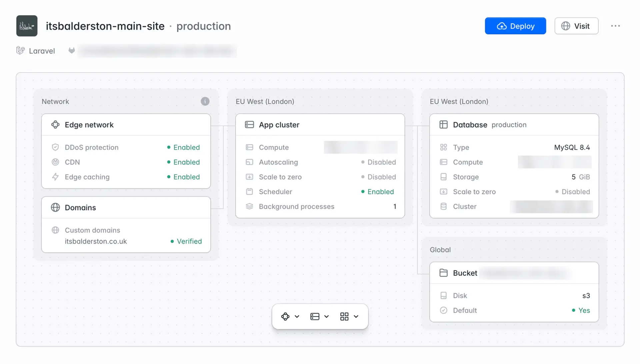Click the App cluster Scale to zero Disabled status
Image resolution: width=640 pixels, height=364 pixels.
tap(378, 177)
